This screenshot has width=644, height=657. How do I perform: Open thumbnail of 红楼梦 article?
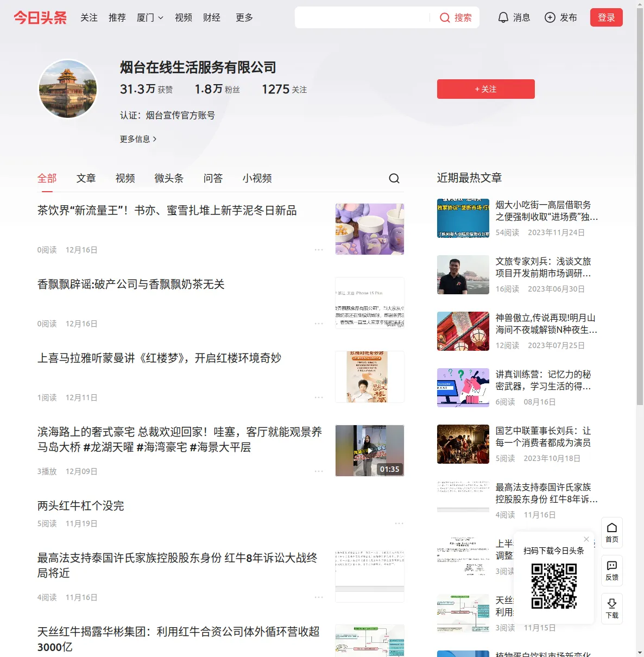click(370, 377)
